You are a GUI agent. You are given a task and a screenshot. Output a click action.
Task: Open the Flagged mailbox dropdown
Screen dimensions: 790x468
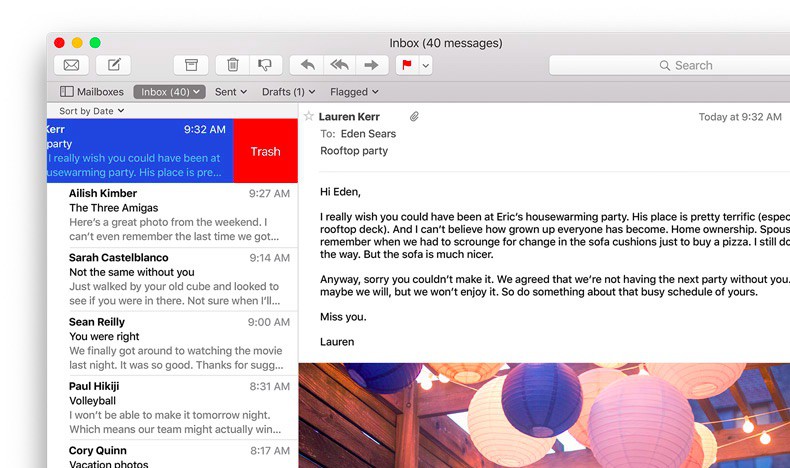click(x=354, y=92)
